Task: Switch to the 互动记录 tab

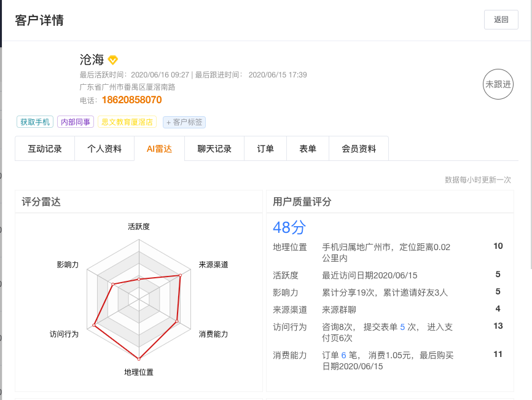Action: [45, 149]
